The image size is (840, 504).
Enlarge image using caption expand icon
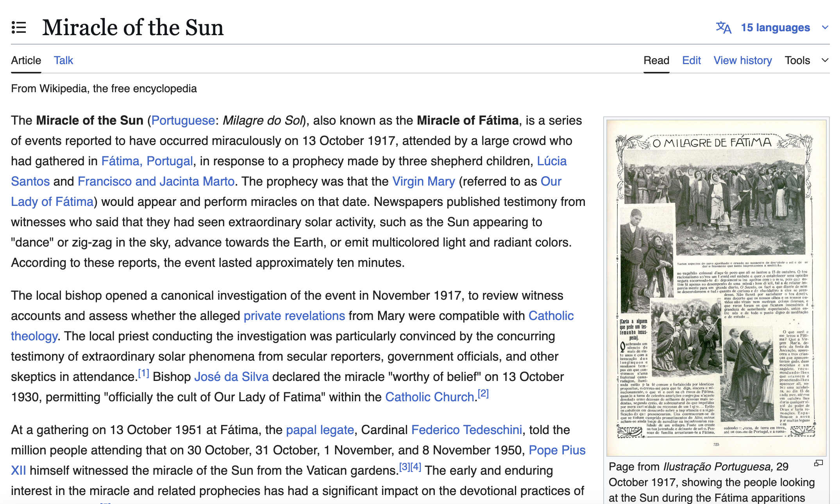point(818,463)
